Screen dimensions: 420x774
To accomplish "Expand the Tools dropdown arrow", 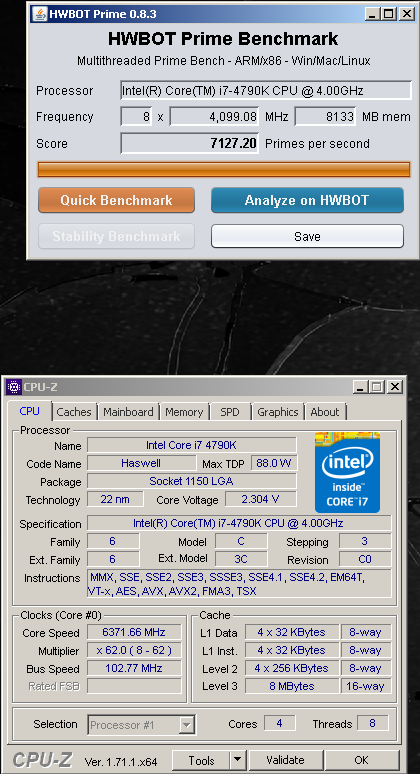I will coord(238,760).
